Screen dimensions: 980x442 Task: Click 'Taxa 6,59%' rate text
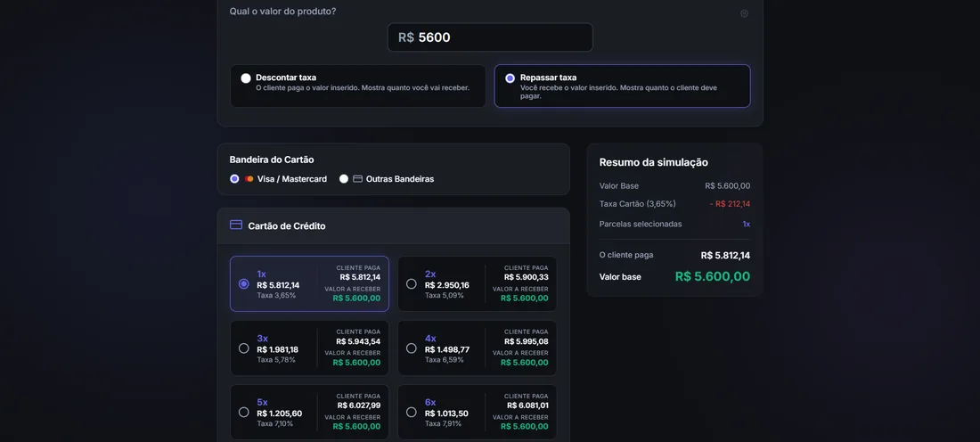[445, 359]
